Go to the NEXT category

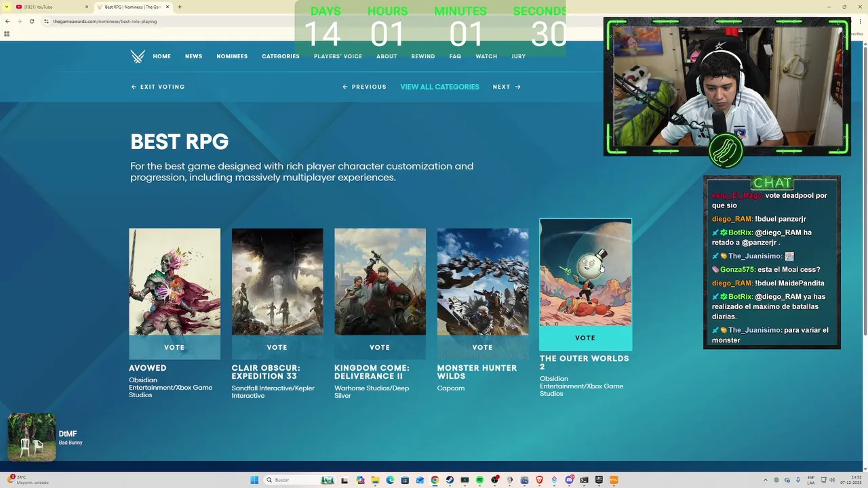click(507, 87)
